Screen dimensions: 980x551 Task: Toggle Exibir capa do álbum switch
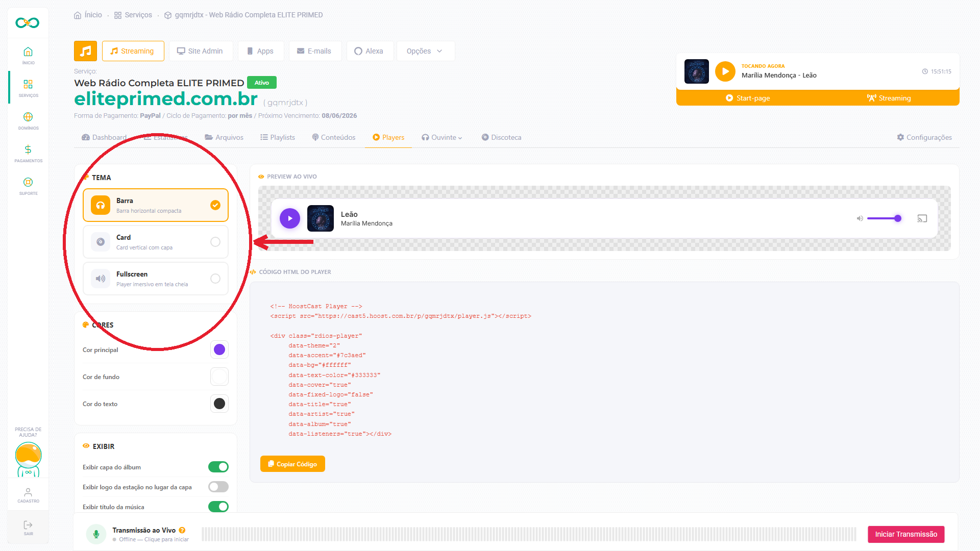[218, 467]
